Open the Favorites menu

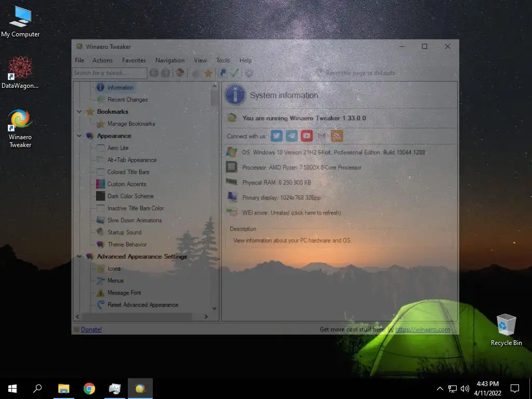tap(134, 60)
